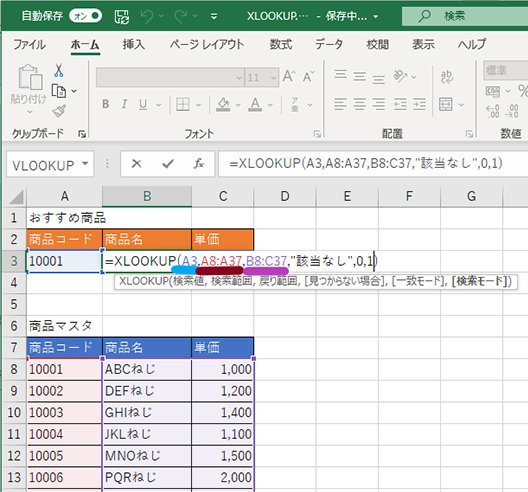
Task: Switch to the 挿入 tab
Action: pyautogui.click(x=133, y=44)
